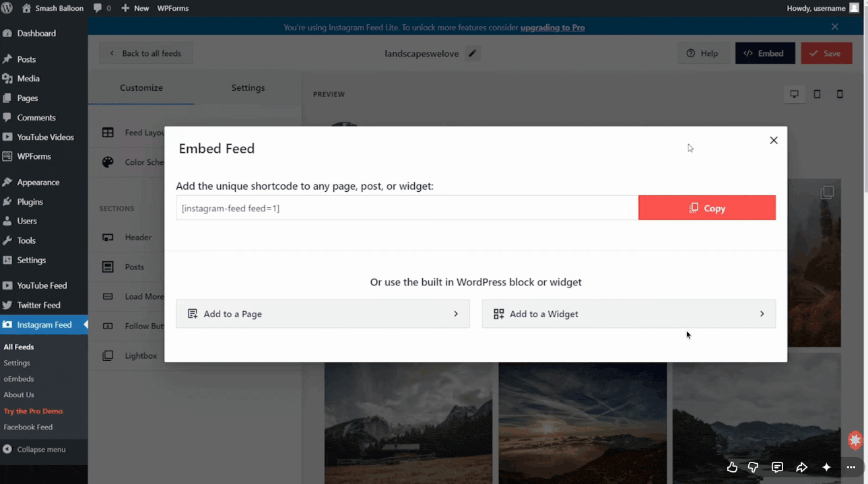868x484 pixels.
Task: Open Load More section icon
Action: point(108,296)
